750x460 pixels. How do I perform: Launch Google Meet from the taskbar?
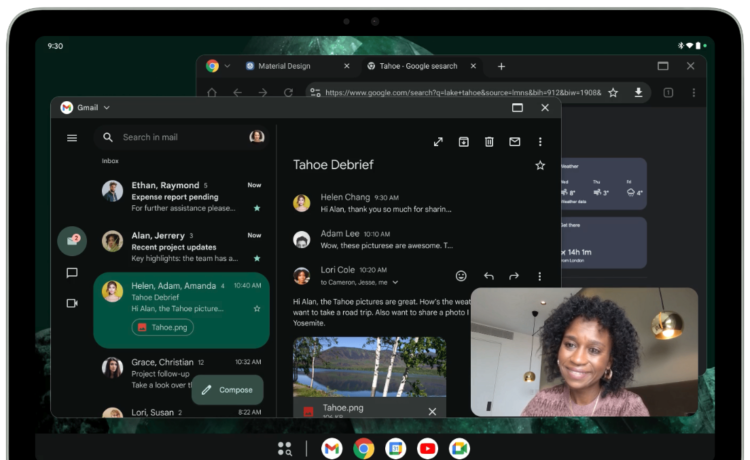pos(459,449)
